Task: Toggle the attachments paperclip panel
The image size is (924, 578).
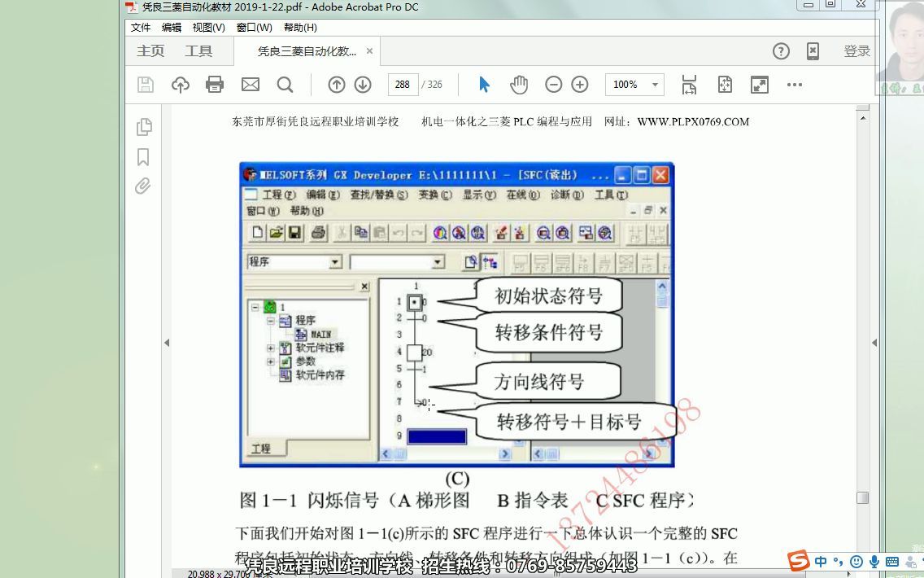Action: coord(142,186)
